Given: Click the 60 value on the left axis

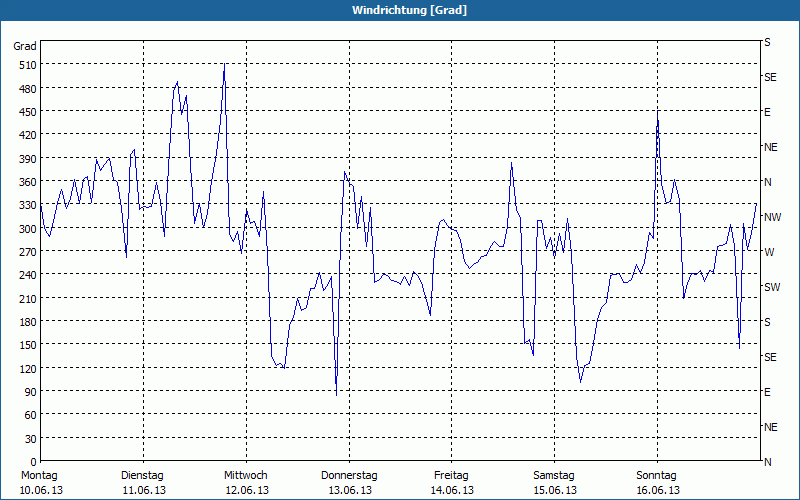Looking at the screenshot, I should click(31, 415).
